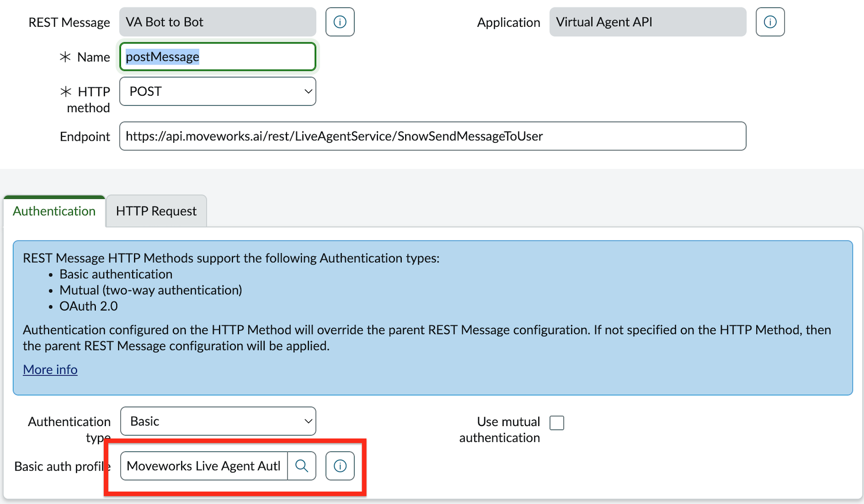Switch to the HTTP Request tab
Viewport: 864px width, 504px height.
(156, 211)
